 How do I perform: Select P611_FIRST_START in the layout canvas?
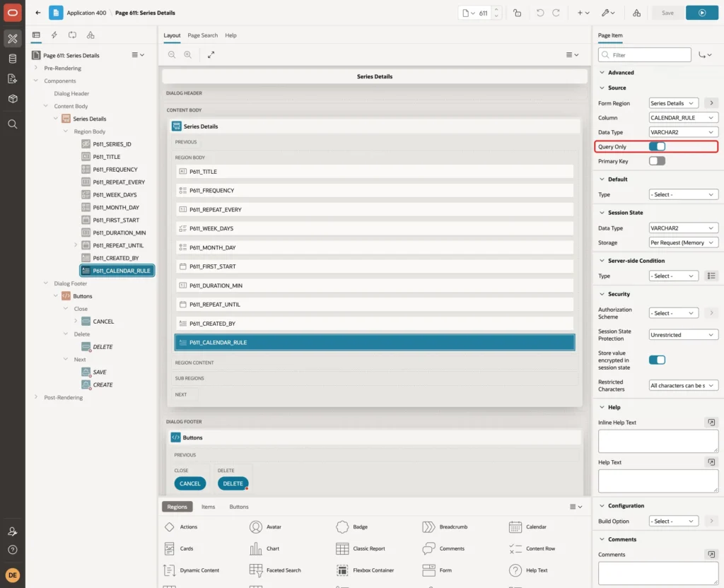(374, 266)
